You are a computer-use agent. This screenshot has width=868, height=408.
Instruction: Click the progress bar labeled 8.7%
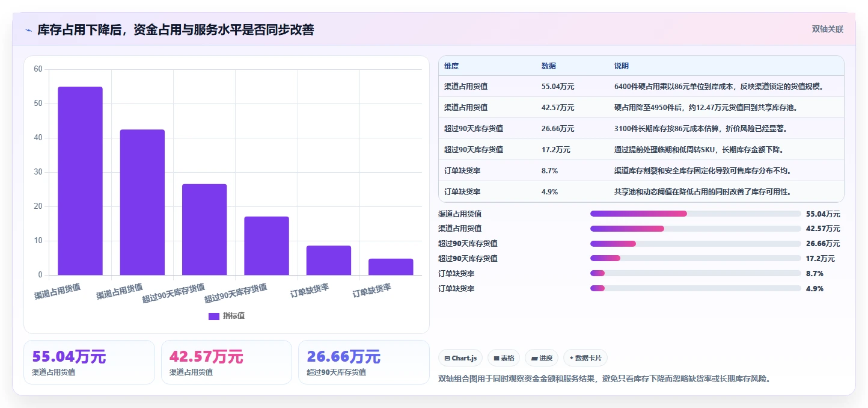695,273
